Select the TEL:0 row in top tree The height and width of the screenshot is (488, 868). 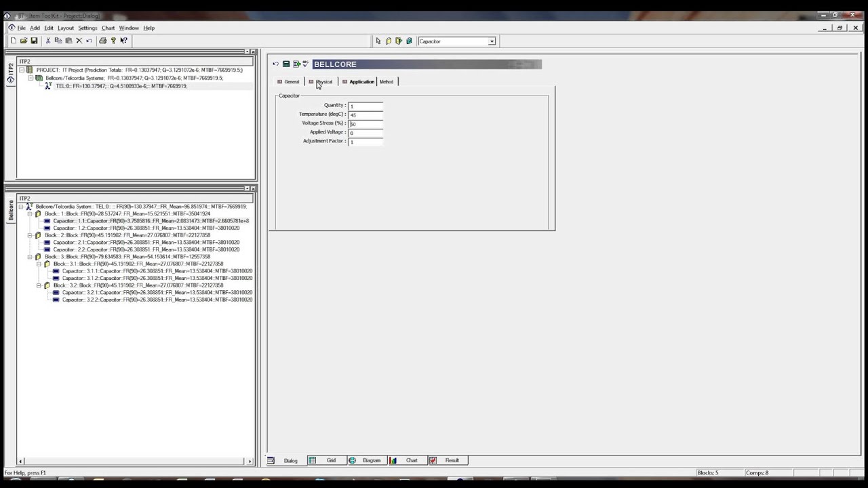tap(121, 86)
